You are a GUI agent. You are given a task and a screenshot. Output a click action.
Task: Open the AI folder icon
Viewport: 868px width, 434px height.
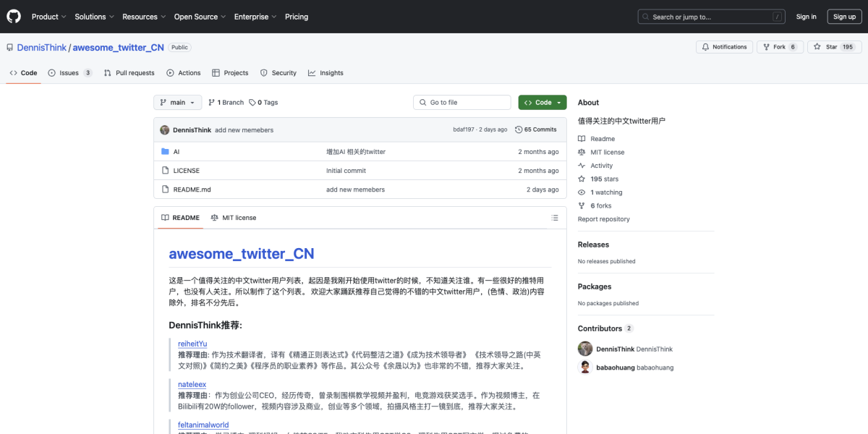pyautogui.click(x=165, y=152)
